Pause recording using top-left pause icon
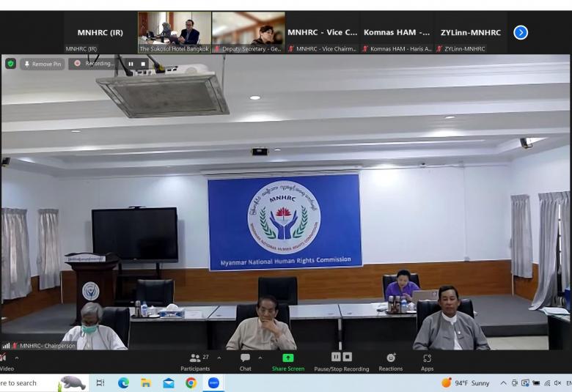This screenshot has height=392, width=572. click(x=131, y=64)
